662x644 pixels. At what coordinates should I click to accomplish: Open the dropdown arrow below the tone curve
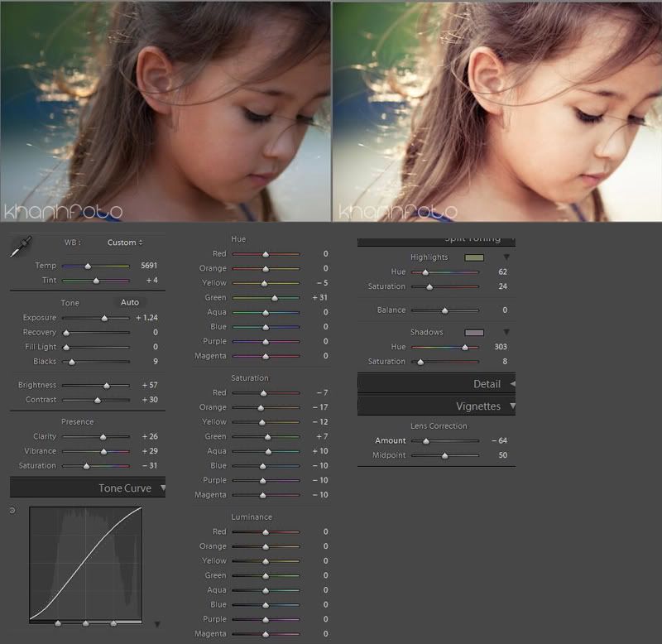[157, 624]
